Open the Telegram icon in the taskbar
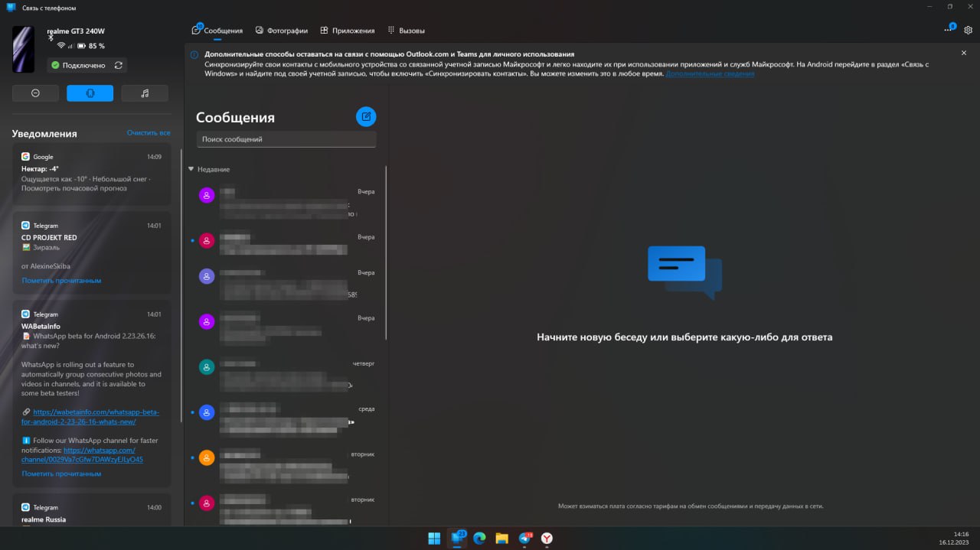The width and height of the screenshot is (980, 550). pos(525,538)
